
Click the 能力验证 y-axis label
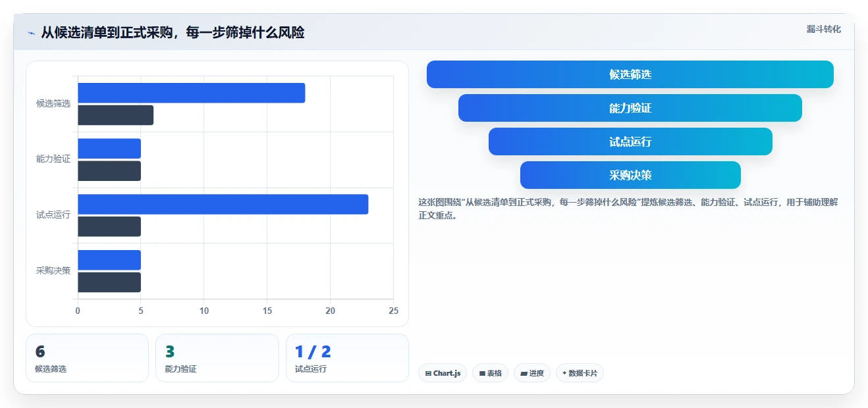(53, 159)
